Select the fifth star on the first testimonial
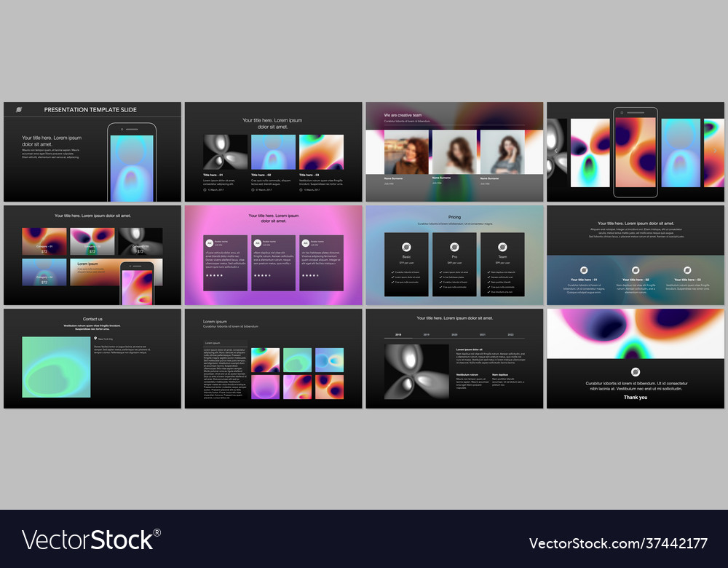This screenshot has height=568, width=728. pyautogui.click(x=222, y=275)
